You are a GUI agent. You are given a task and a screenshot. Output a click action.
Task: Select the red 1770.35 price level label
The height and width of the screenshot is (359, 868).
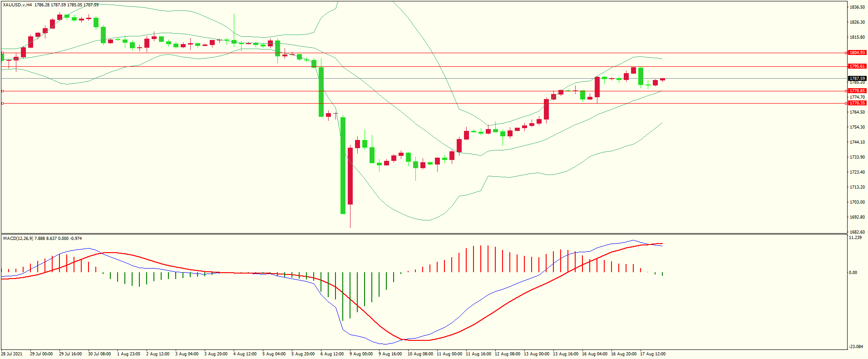coord(857,103)
